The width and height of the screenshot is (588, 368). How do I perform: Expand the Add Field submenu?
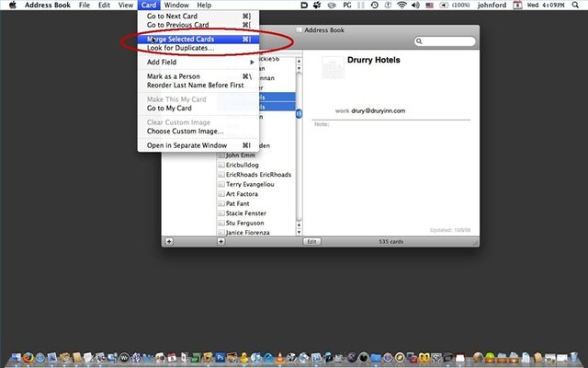[198, 62]
